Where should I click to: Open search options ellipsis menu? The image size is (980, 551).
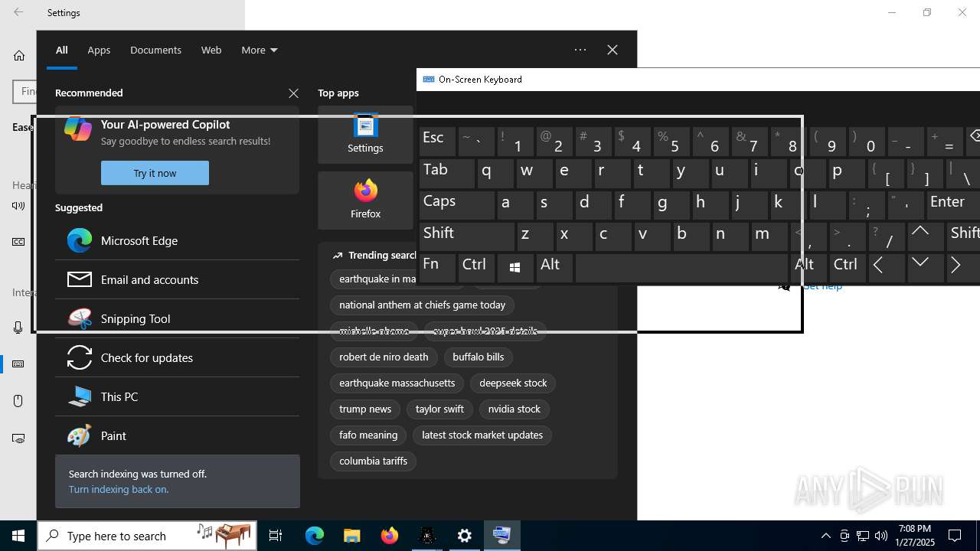(580, 50)
